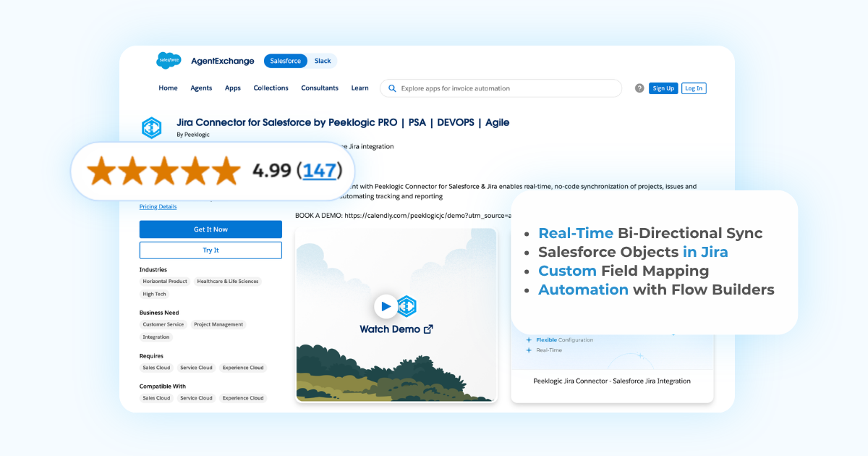The image size is (868, 456).
Task: Open the Pricing Details link
Action: pyautogui.click(x=158, y=207)
